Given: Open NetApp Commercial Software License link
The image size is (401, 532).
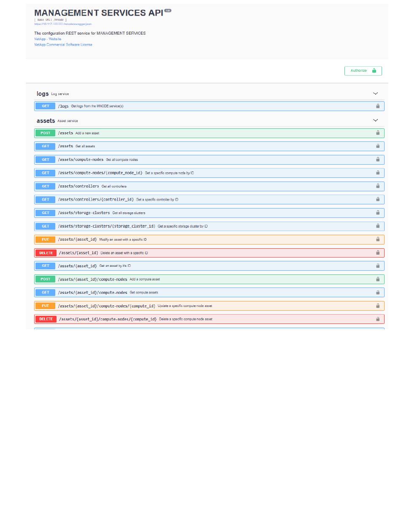Looking at the screenshot, I should [x=63, y=44].
